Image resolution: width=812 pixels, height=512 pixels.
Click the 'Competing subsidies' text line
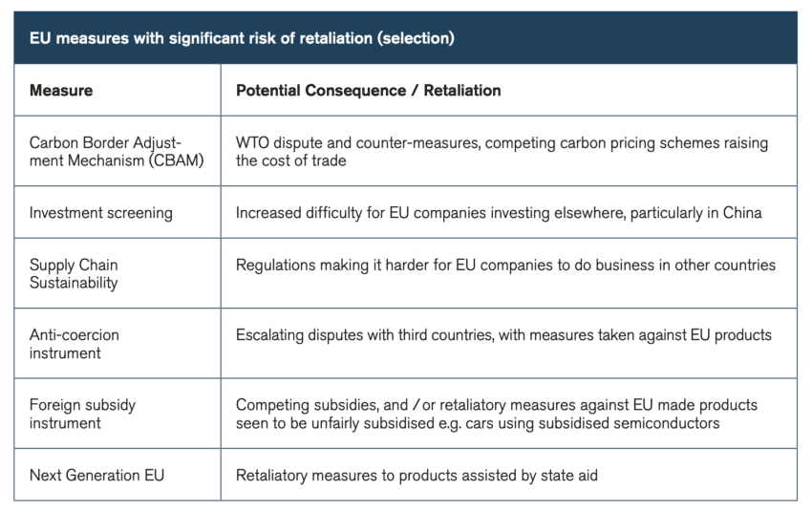496,405
